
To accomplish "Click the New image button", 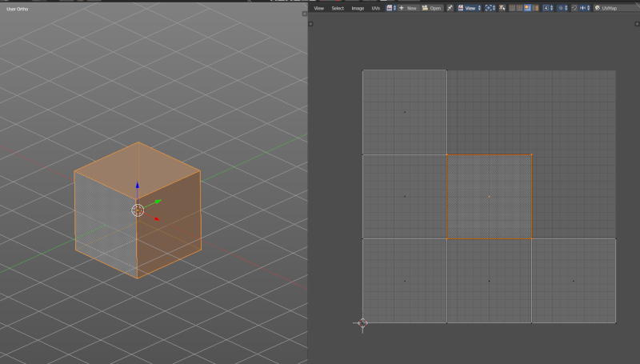I will tap(408, 8).
